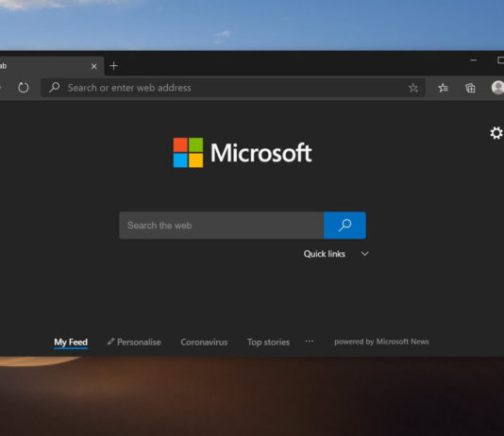This screenshot has width=504, height=436.
Task: Show more feed categories ellipsis
Action: pos(310,342)
